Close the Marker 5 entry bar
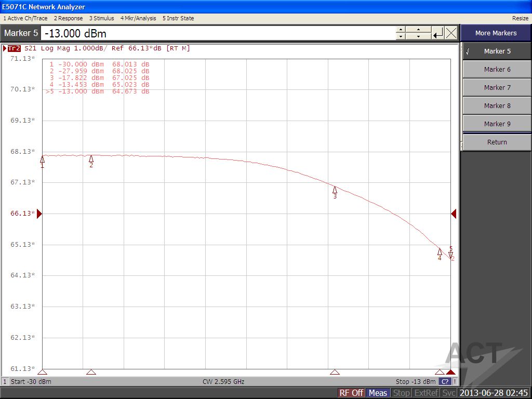532x399 pixels. 451,33
